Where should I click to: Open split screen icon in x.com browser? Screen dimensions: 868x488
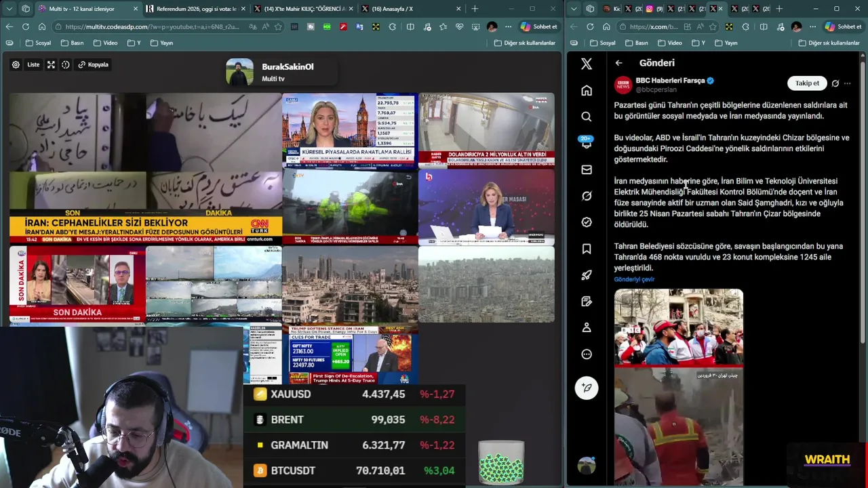click(764, 26)
